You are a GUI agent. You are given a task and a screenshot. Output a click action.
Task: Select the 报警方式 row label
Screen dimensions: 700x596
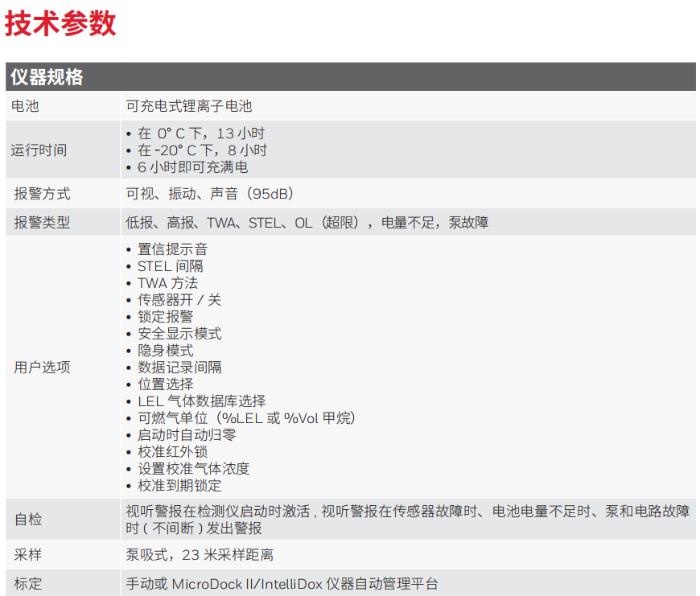(42, 194)
